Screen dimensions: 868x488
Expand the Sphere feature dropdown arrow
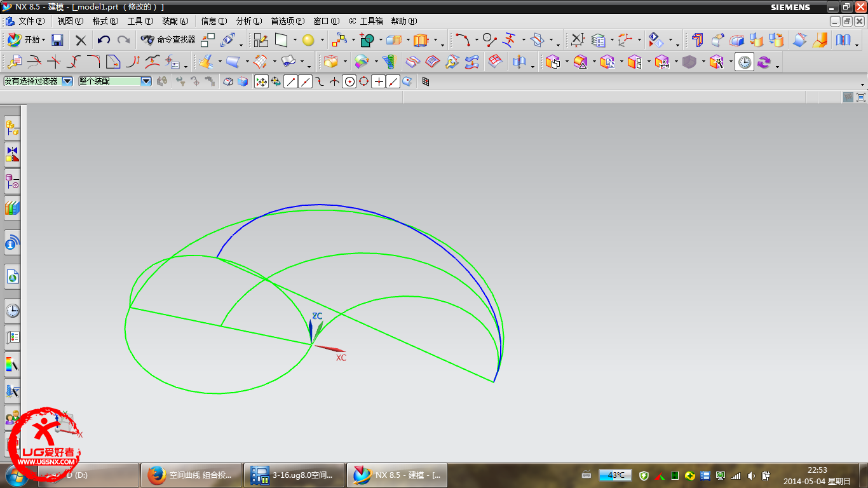tap(321, 41)
